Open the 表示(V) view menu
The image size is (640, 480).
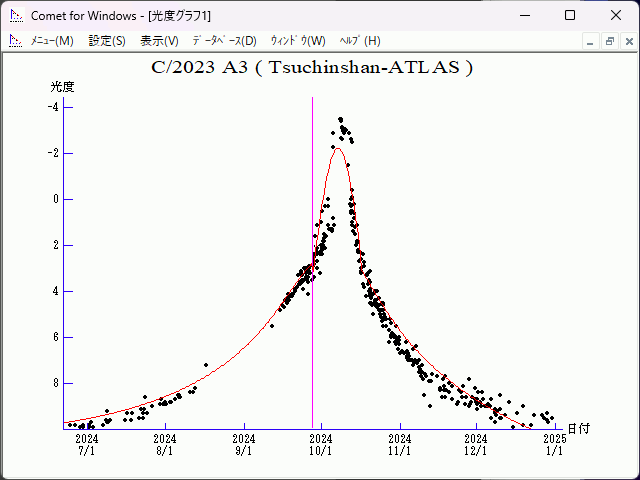click(159, 41)
